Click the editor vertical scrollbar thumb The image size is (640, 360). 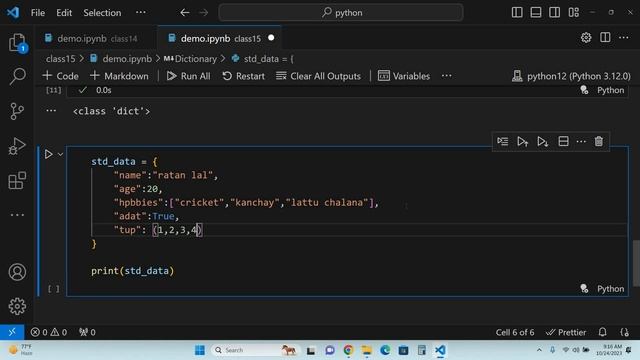pyautogui.click(x=636, y=264)
